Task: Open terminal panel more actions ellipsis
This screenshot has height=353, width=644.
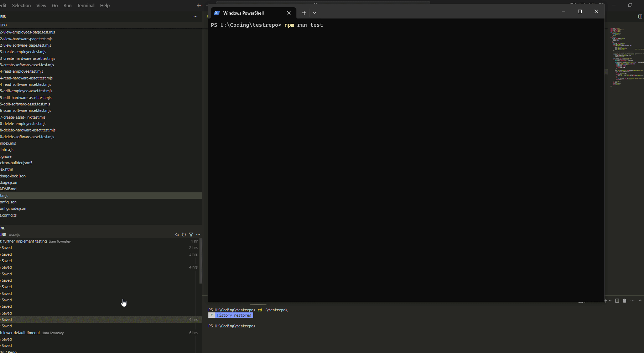Action: (632, 301)
